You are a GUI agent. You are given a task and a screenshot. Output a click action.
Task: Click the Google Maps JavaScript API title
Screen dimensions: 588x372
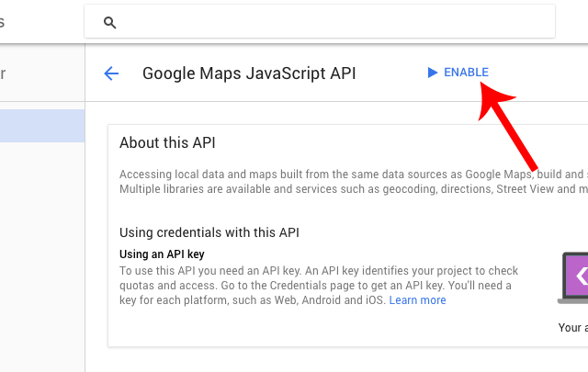(249, 73)
